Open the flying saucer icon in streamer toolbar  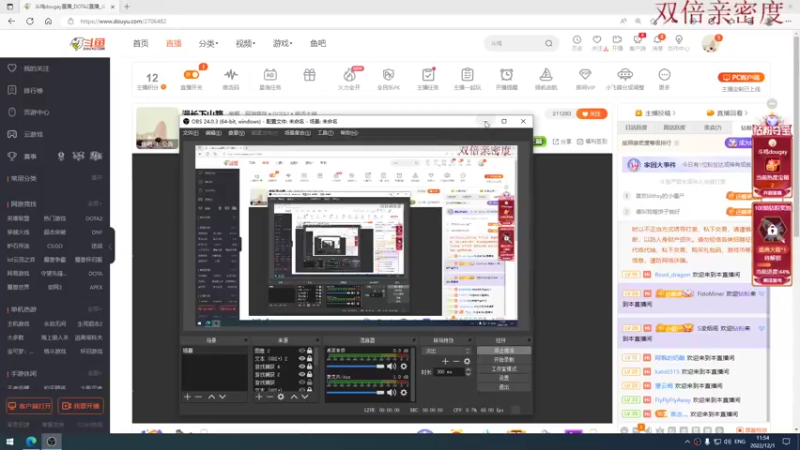click(624, 75)
